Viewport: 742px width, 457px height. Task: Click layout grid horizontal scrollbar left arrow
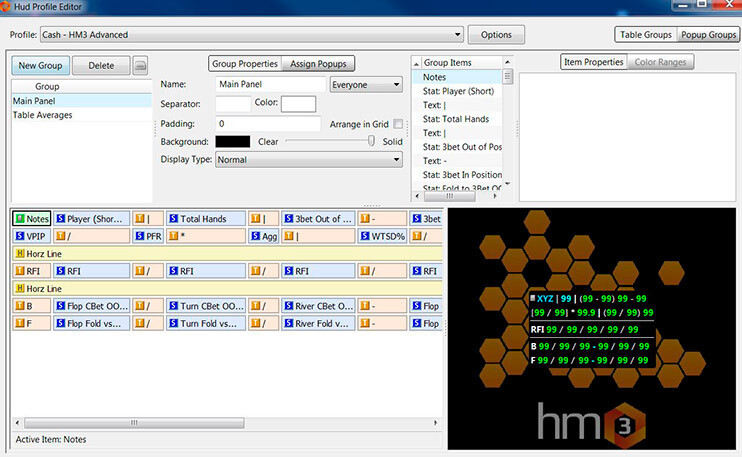coord(18,422)
